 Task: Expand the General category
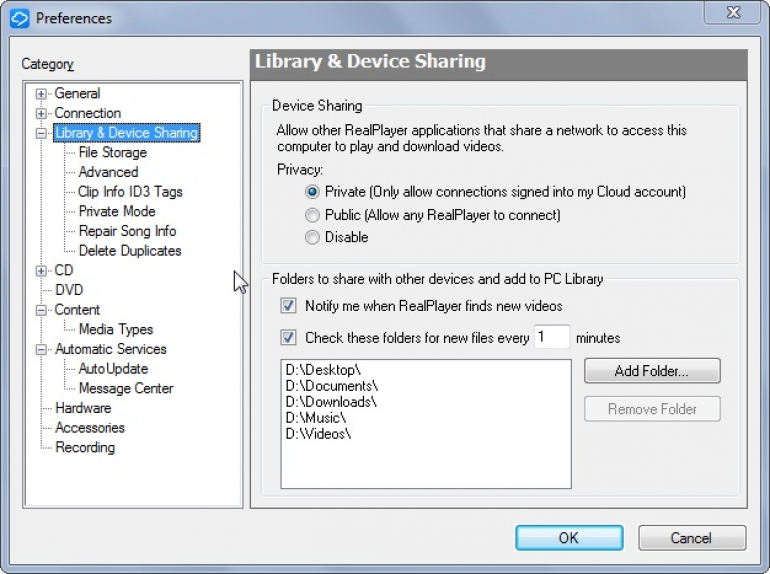click(x=41, y=94)
